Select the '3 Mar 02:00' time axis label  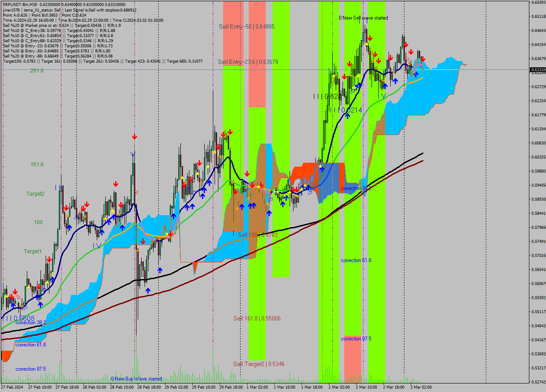[421, 387]
